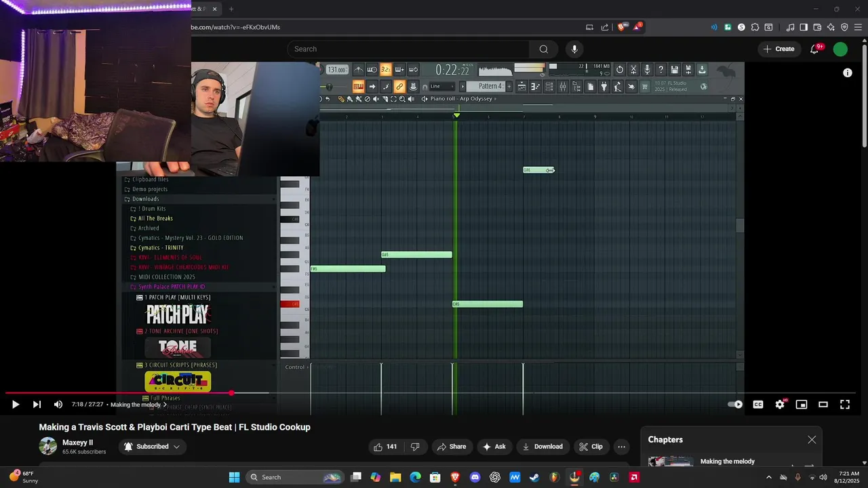
Task: Skip to the next video
Action: (x=37, y=405)
